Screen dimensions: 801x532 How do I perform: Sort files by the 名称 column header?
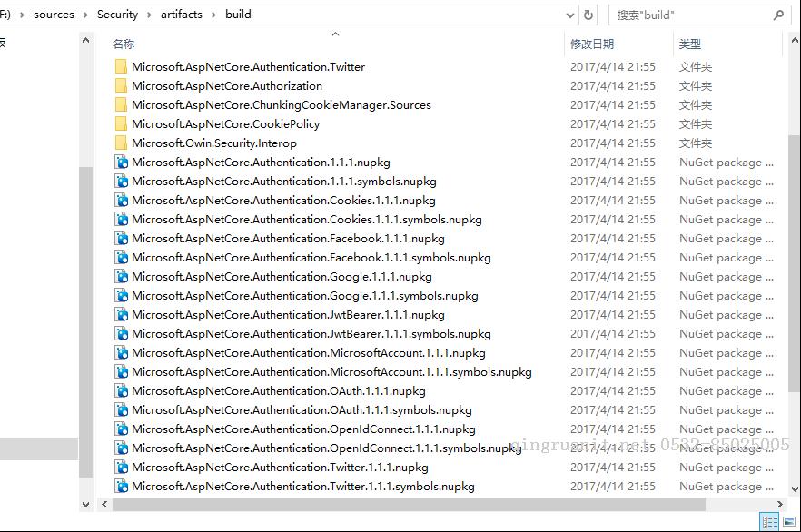point(124,44)
